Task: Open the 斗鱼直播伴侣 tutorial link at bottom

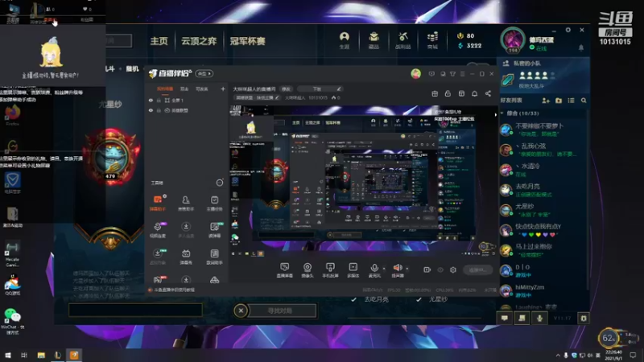Action: (174, 290)
